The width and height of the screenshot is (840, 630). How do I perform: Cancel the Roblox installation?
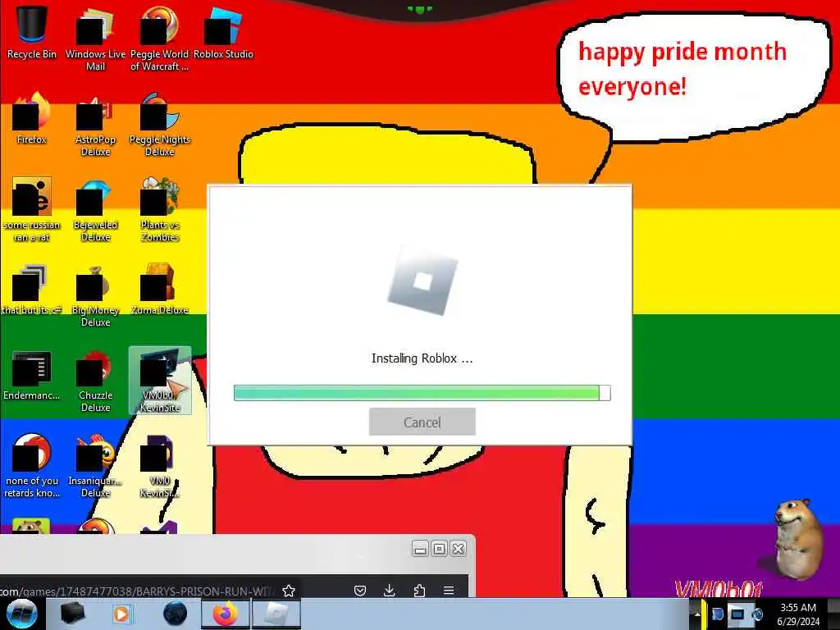coord(422,422)
